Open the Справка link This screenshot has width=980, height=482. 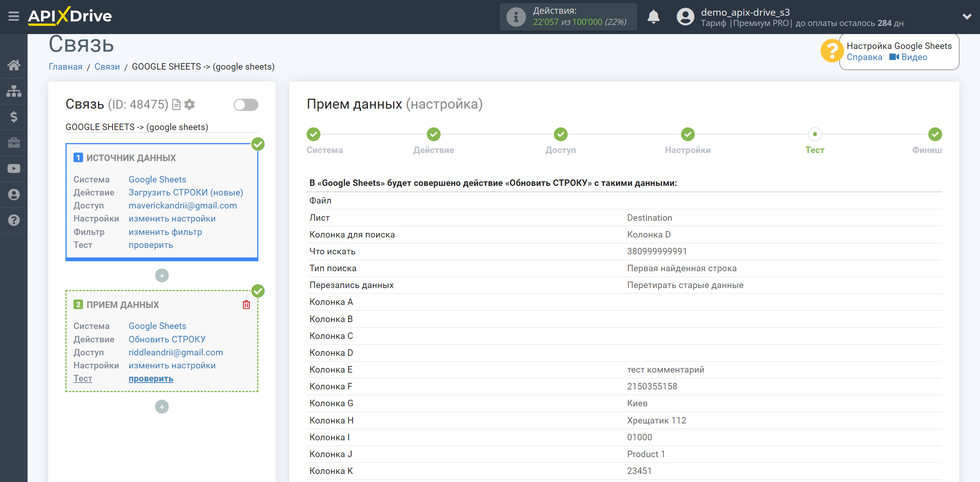click(864, 57)
